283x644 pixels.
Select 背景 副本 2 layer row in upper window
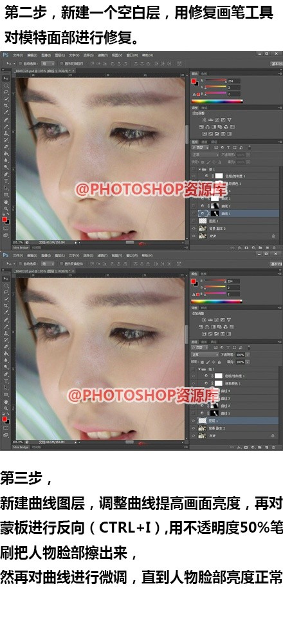coord(234,229)
